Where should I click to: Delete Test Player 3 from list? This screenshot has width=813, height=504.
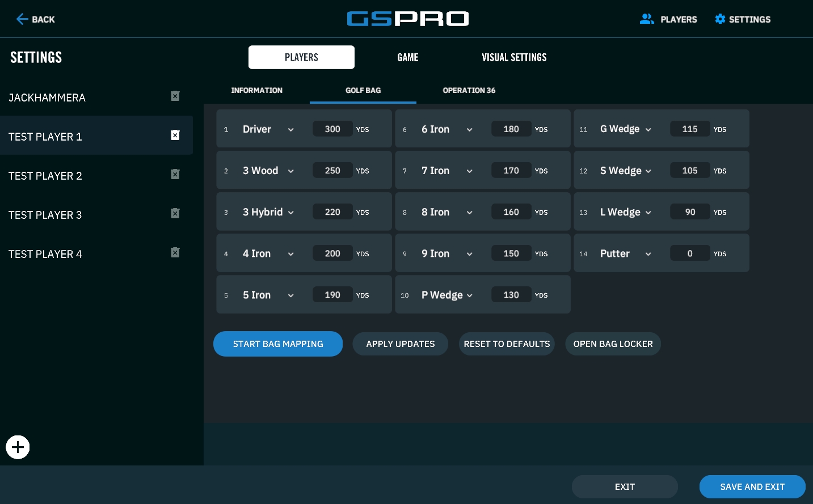tap(175, 214)
